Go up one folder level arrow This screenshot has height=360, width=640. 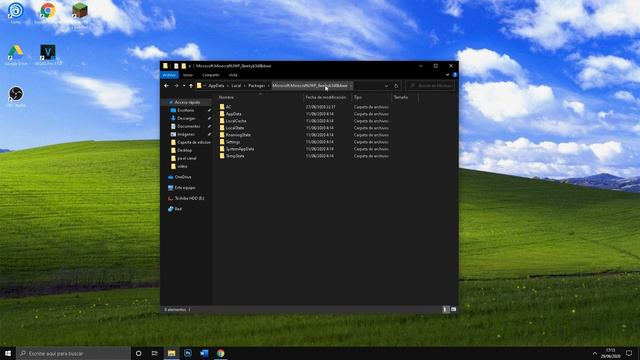click(x=191, y=86)
